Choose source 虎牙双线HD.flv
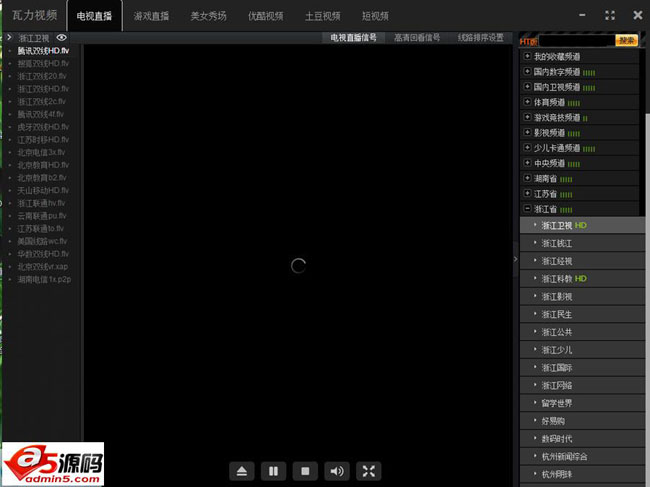This screenshot has height=487, width=650. pyautogui.click(x=43, y=127)
